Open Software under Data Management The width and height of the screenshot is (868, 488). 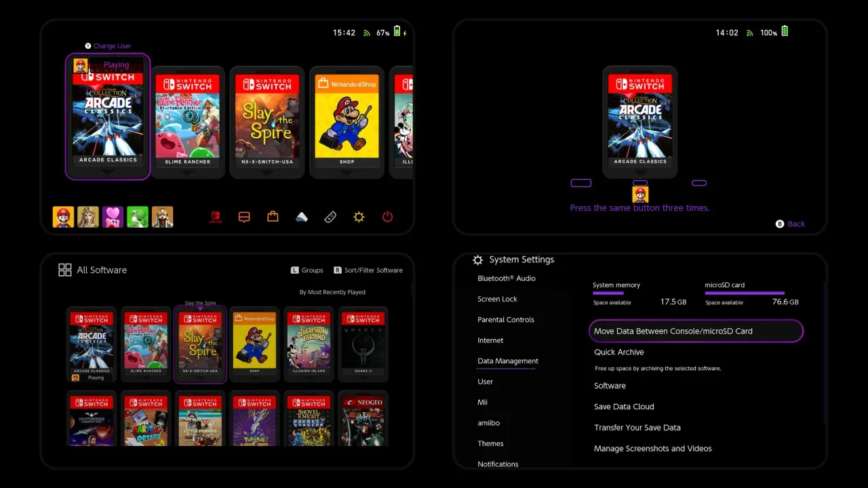click(610, 386)
